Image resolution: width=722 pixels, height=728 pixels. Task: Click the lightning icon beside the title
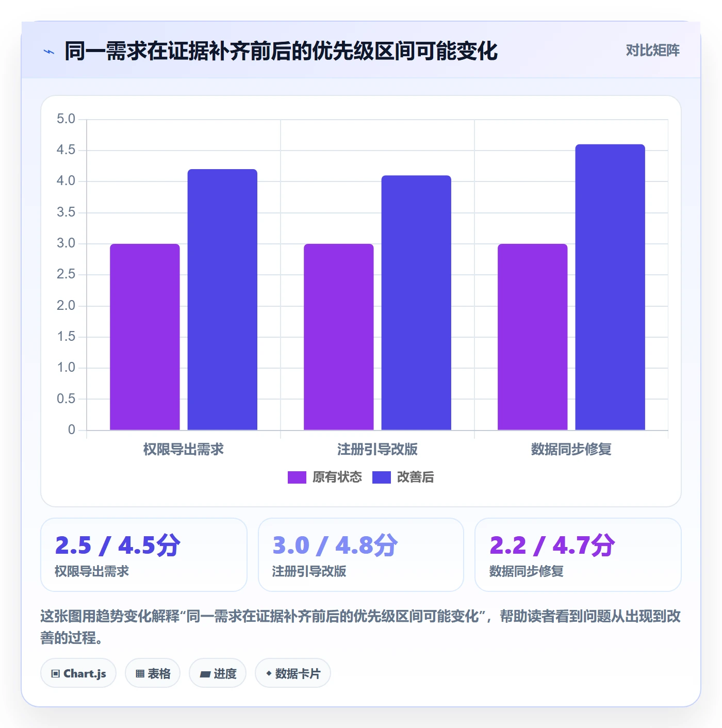[x=49, y=52]
